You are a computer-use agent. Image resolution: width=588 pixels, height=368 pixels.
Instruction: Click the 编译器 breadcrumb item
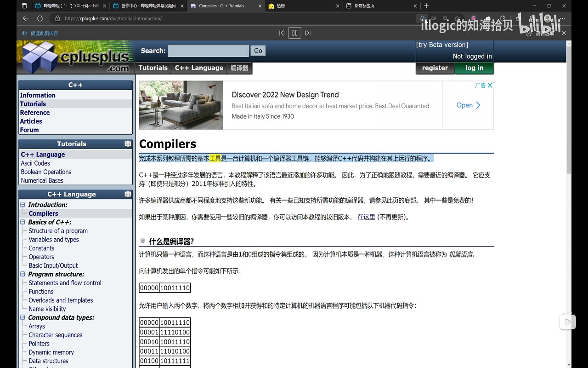coord(239,68)
